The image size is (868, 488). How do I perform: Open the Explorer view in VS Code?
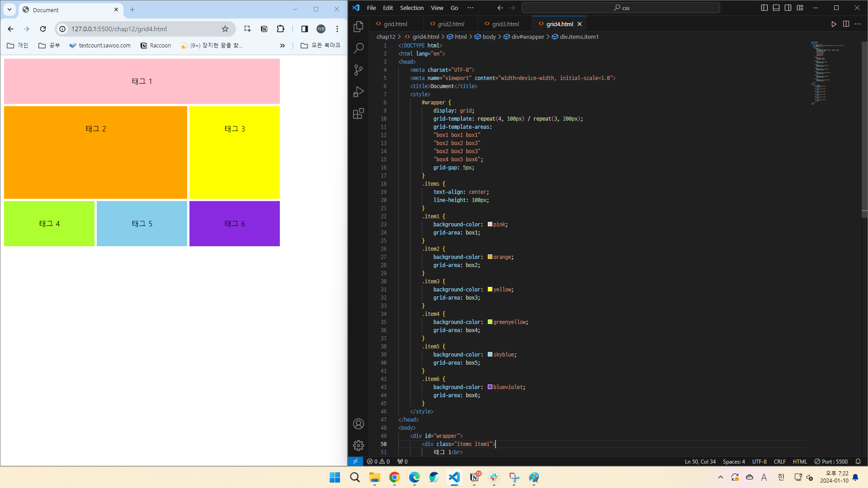(359, 27)
